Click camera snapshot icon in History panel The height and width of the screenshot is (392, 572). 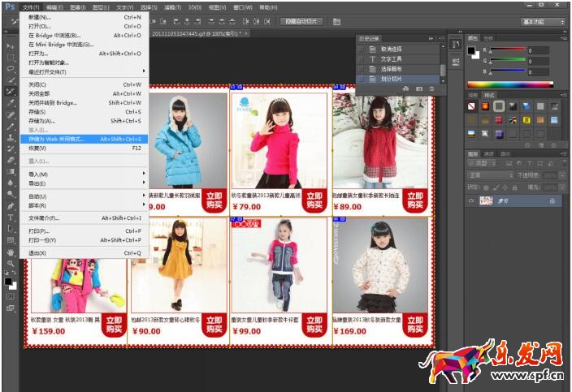[x=419, y=88]
